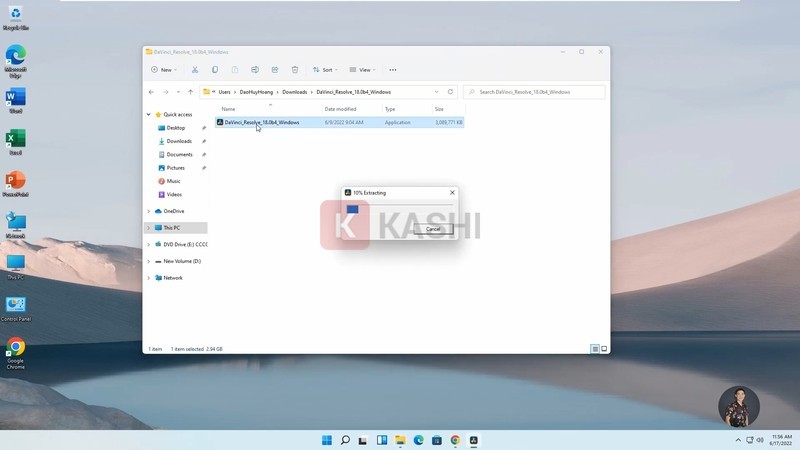
Task: Open taskbar Search
Action: 345,440
